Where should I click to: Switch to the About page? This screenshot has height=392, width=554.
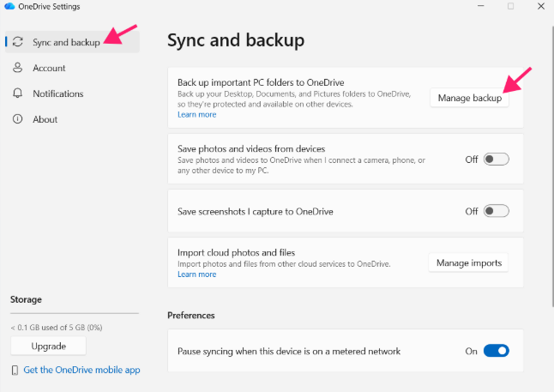[x=72, y=119]
